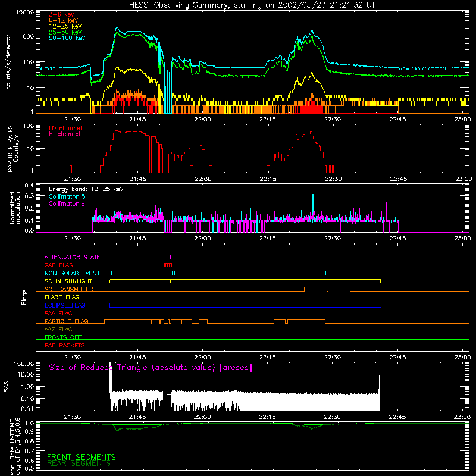Click 22:45 tick under the Flags panel
The image size is (476, 476).
point(397,358)
